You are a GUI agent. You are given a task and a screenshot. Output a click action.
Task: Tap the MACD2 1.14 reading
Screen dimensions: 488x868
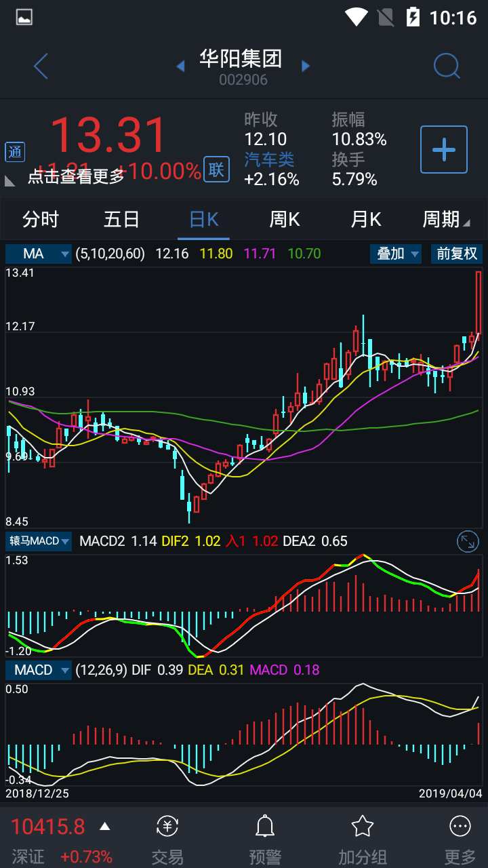(x=118, y=541)
